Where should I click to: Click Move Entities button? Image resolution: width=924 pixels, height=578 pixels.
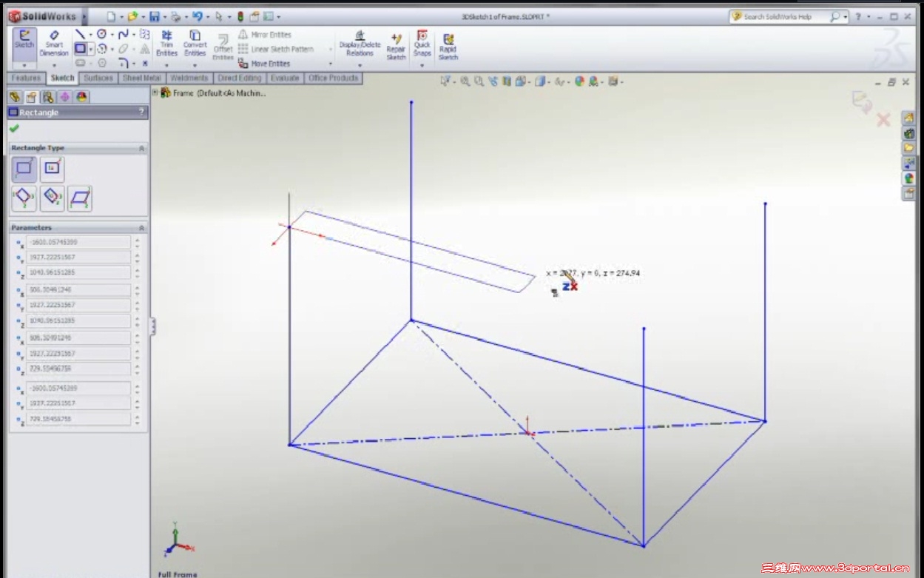263,64
